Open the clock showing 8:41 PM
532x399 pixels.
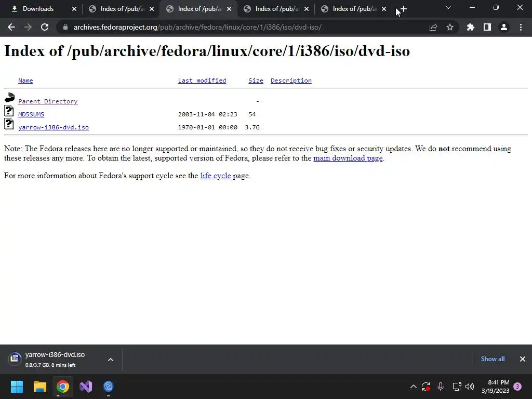495,387
